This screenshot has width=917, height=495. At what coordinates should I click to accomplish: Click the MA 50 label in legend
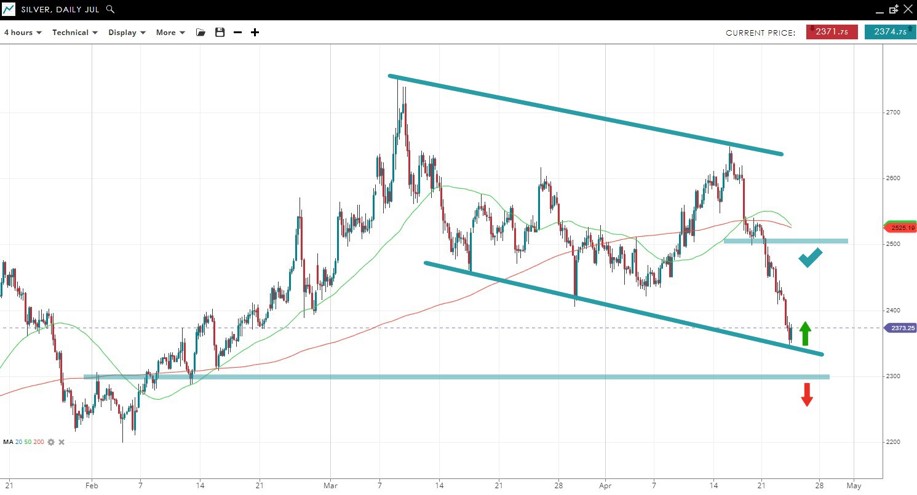(x=28, y=442)
